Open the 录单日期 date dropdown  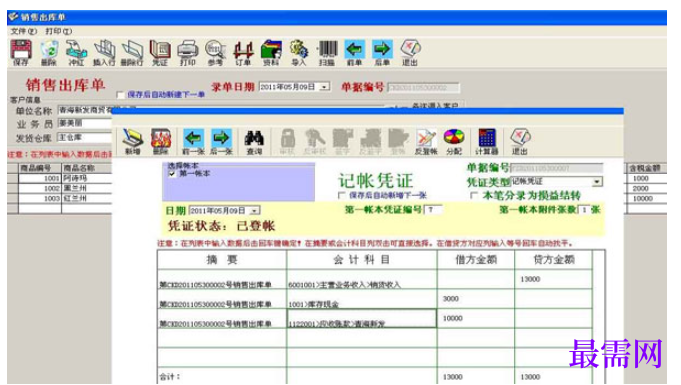324,87
